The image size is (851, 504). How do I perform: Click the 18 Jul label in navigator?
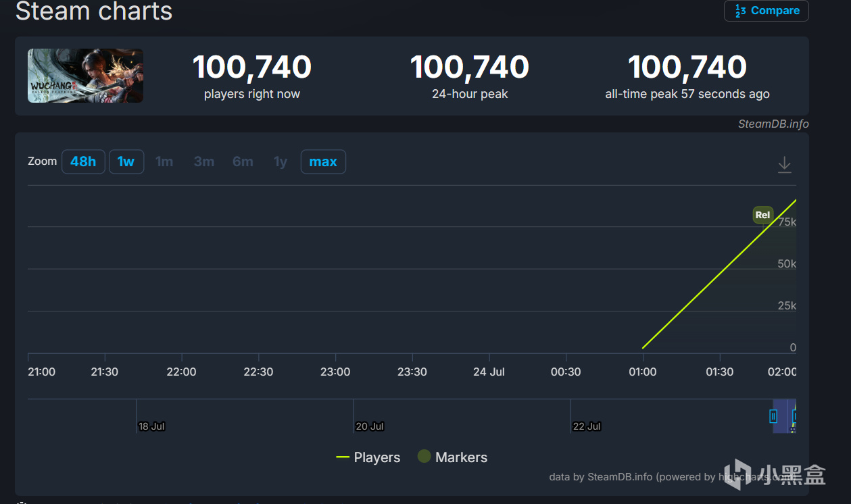tap(151, 426)
